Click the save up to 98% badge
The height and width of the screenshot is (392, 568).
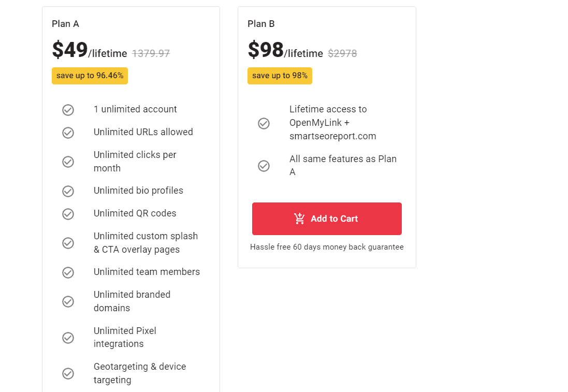point(280,76)
